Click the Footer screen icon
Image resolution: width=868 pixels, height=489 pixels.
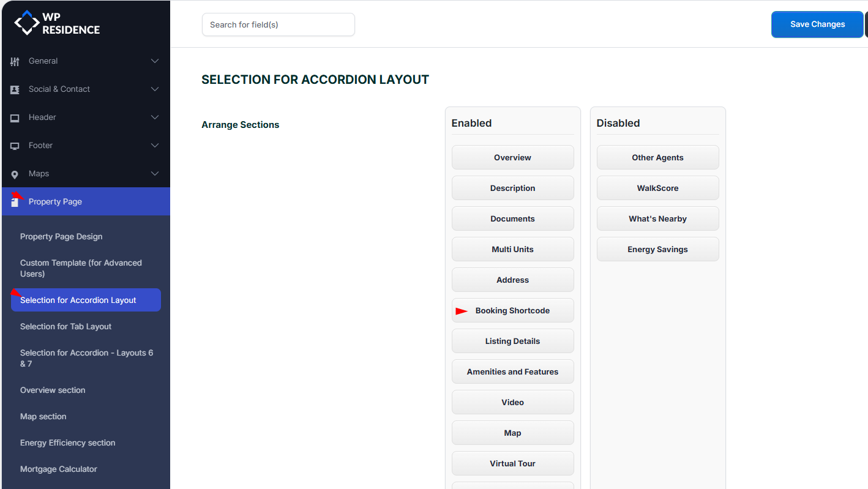[x=15, y=146]
